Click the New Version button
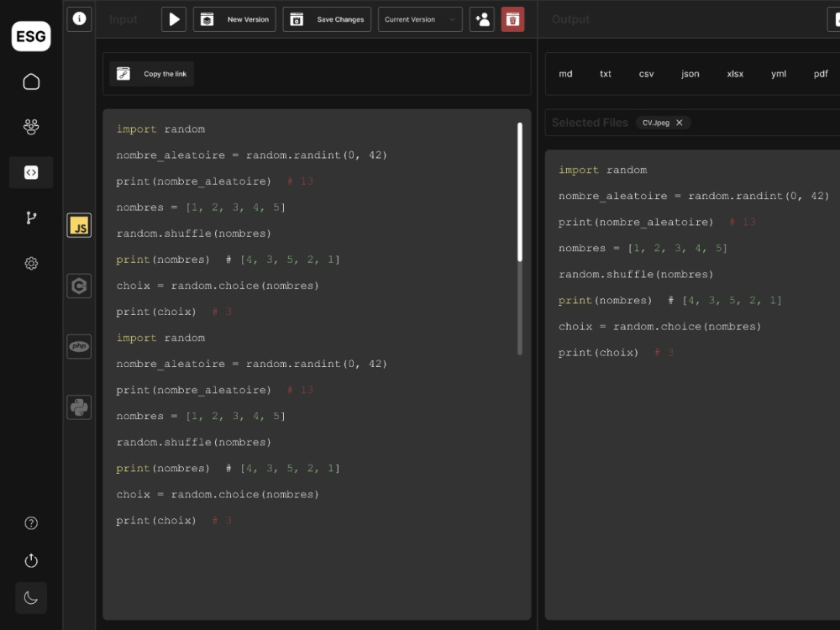840x630 pixels. 234,19
